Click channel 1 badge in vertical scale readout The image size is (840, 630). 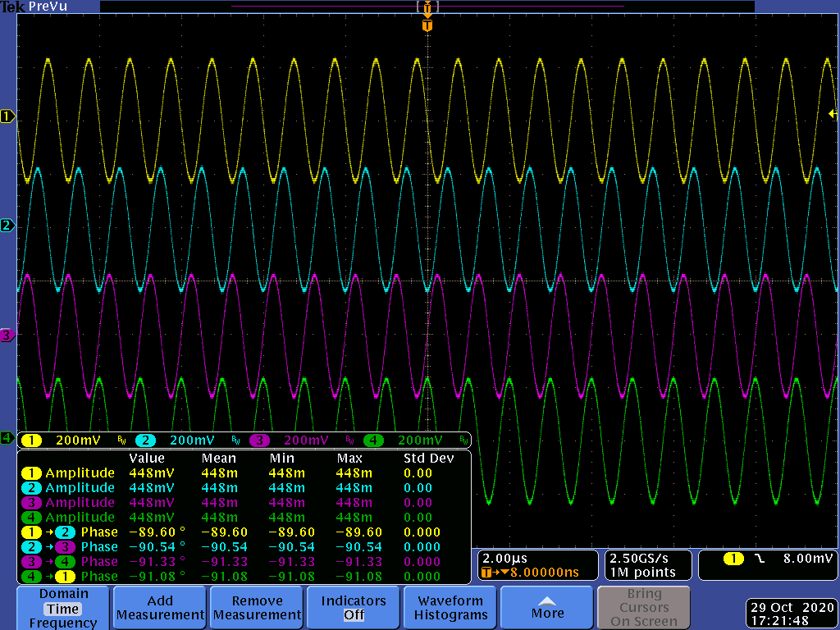pyautogui.click(x=31, y=441)
